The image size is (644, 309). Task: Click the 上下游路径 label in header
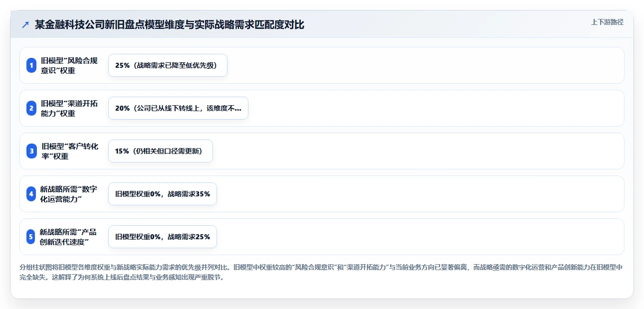tap(607, 22)
